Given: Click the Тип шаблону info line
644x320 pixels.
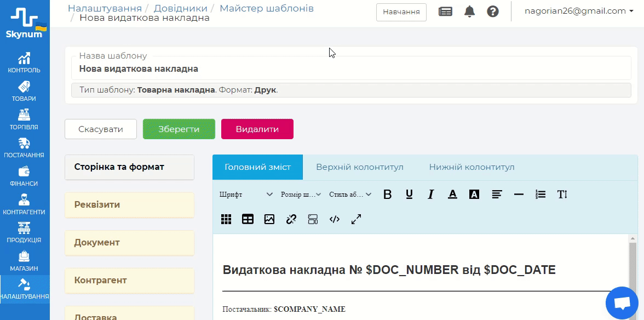Looking at the screenshot, I should coord(351,90).
